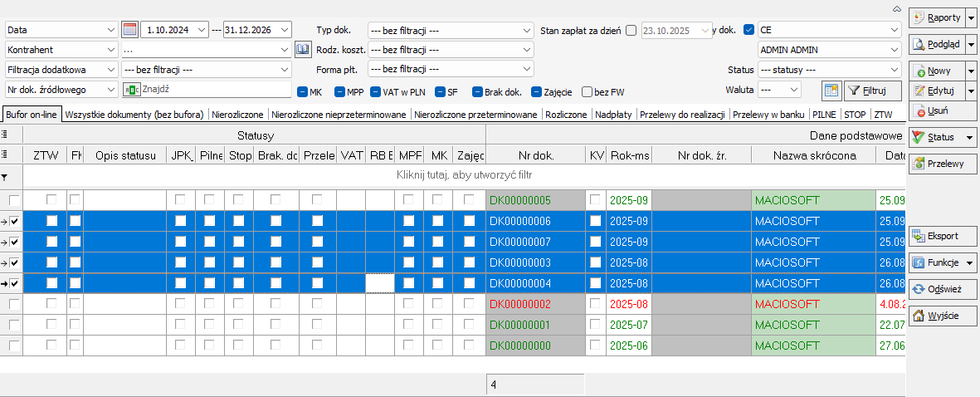This screenshot has width=980, height=397.
Task: Expand the arrow next to Raporty
Action: pyautogui.click(x=971, y=17)
